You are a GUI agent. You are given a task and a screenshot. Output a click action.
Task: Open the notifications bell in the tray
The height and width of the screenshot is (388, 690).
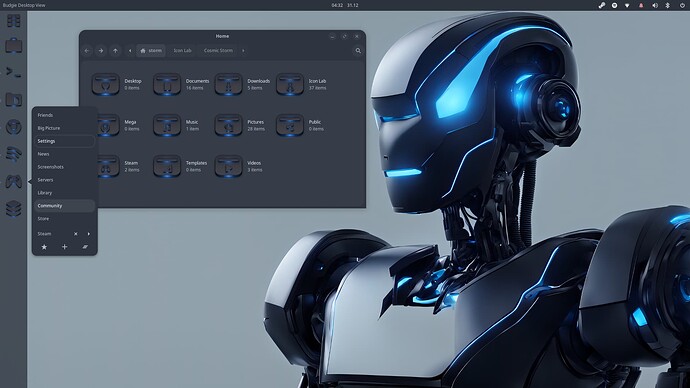point(641,5)
